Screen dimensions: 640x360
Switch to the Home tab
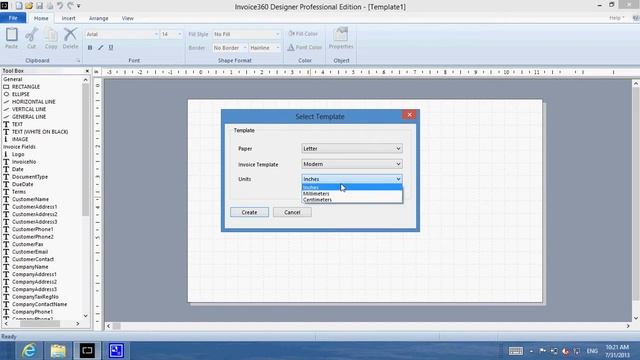[x=41, y=18]
